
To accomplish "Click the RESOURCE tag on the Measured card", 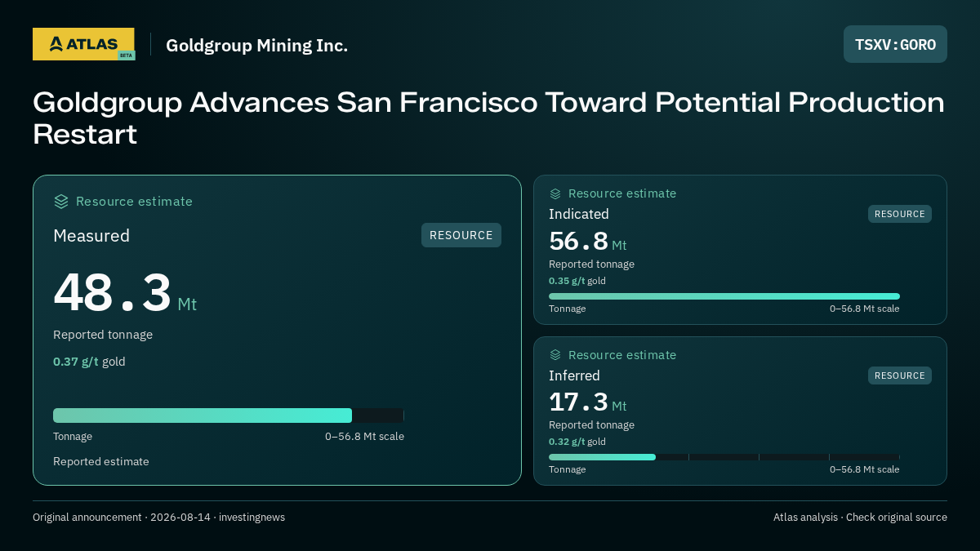I will [461, 235].
